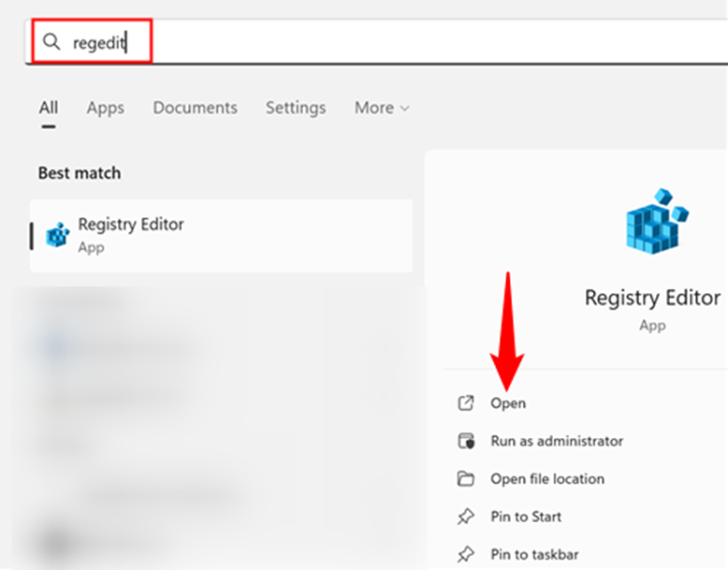This screenshot has width=728, height=570.
Task: Switch to the Settings tab
Action: tap(296, 108)
